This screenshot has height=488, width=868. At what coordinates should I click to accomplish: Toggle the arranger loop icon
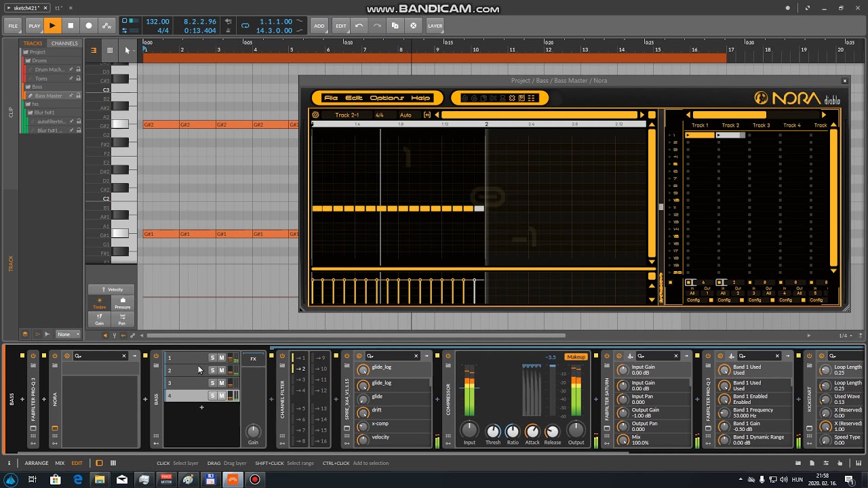point(245,26)
